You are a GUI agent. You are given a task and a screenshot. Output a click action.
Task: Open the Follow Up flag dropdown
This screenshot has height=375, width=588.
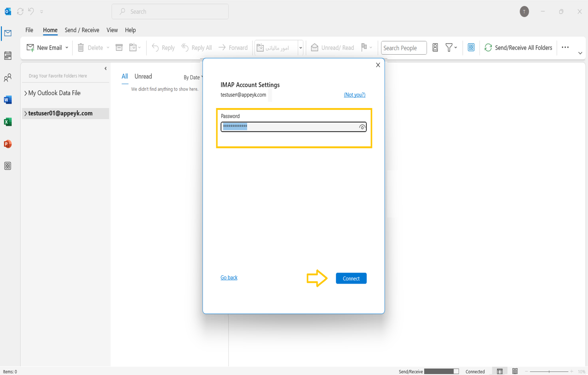point(367,48)
